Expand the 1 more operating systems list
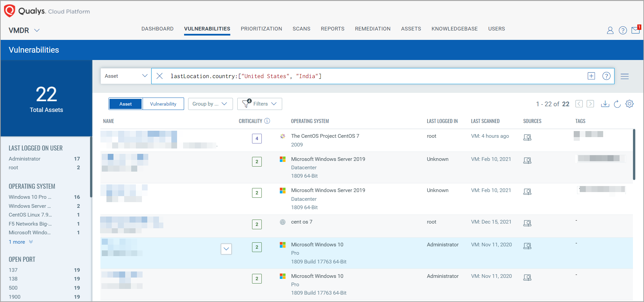 (x=21, y=242)
